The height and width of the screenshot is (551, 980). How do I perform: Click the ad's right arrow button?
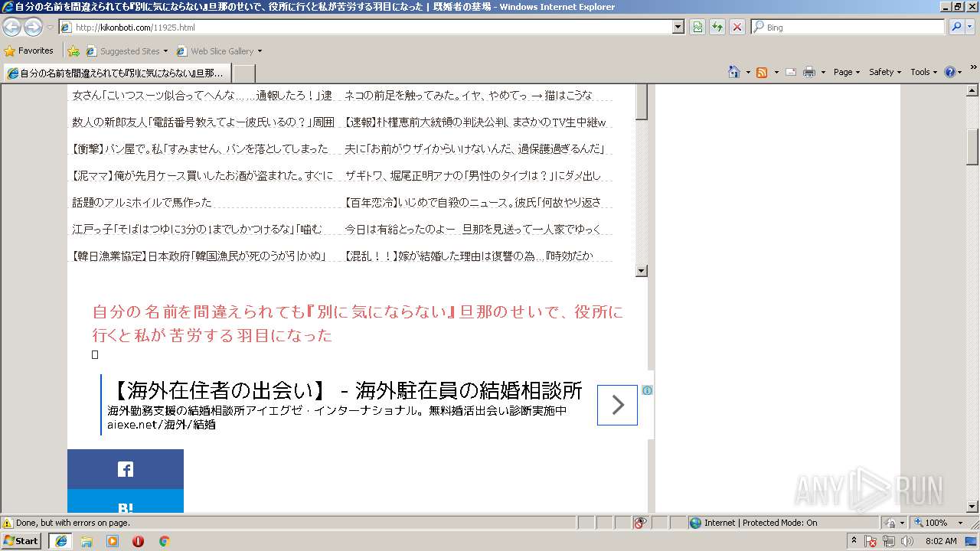tap(617, 405)
